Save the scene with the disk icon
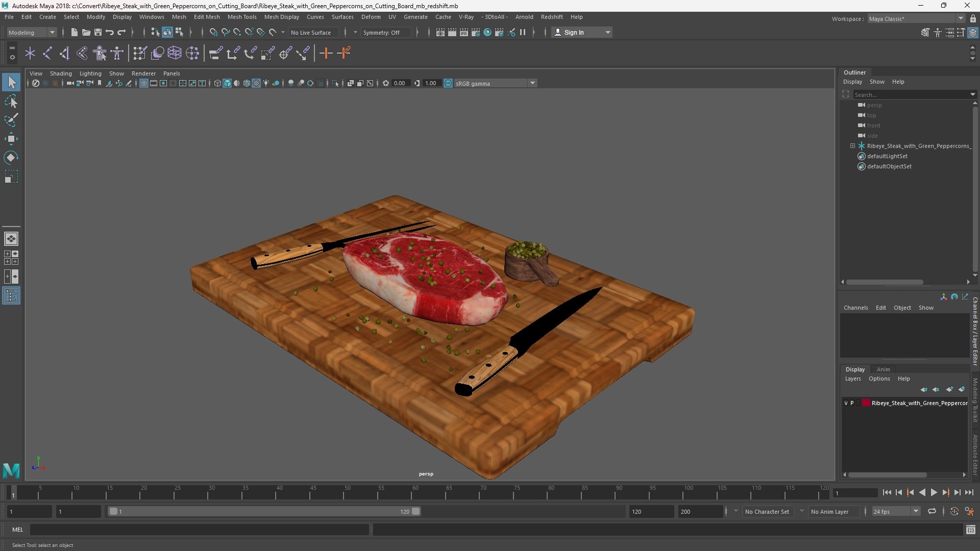The height and width of the screenshot is (551, 980). coord(97,33)
